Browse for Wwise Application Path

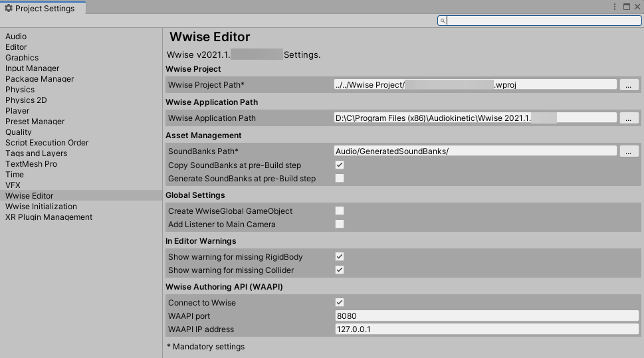pos(629,118)
